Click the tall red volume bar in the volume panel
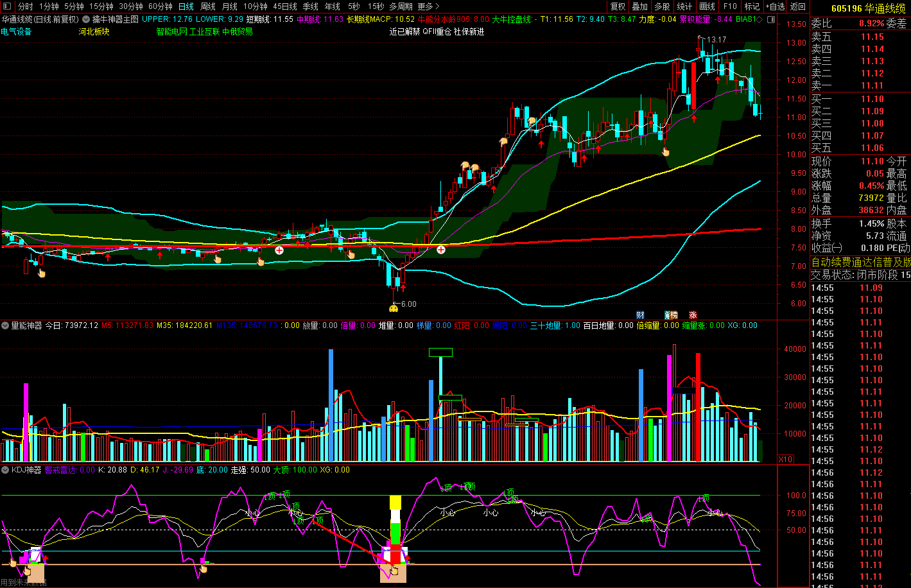 [698, 406]
